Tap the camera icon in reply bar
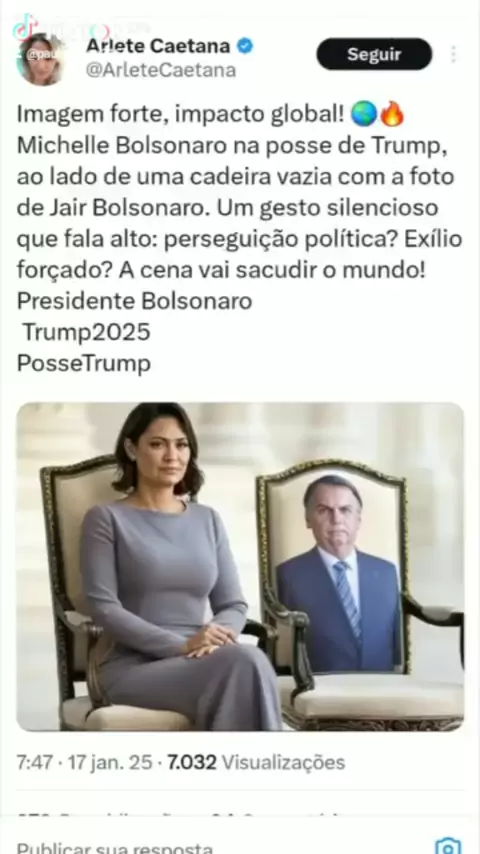The image size is (480, 854). [x=448, y=845]
